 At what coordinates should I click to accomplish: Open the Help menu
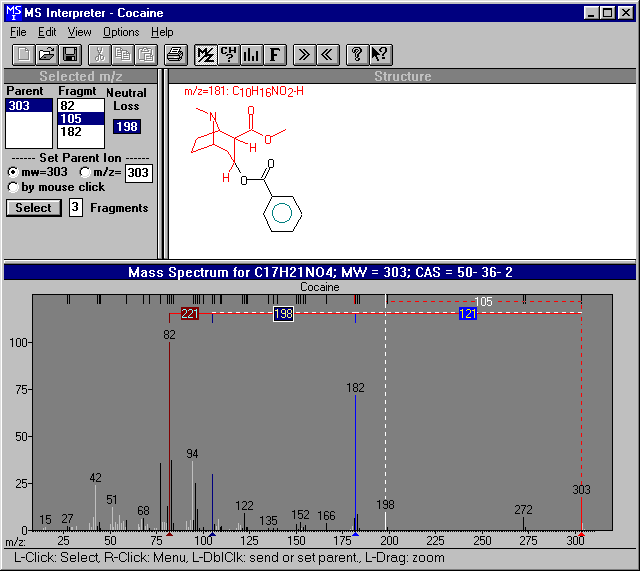162,32
